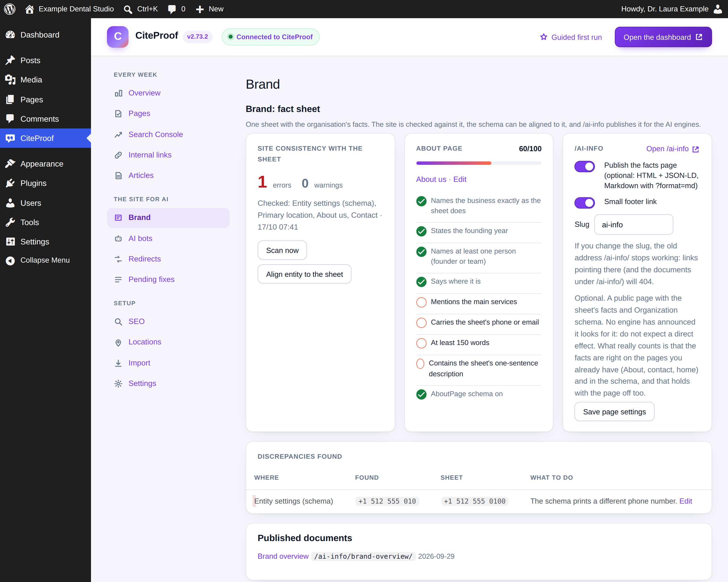
Task: Click the Slug input field
Action: (x=634, y=225)
